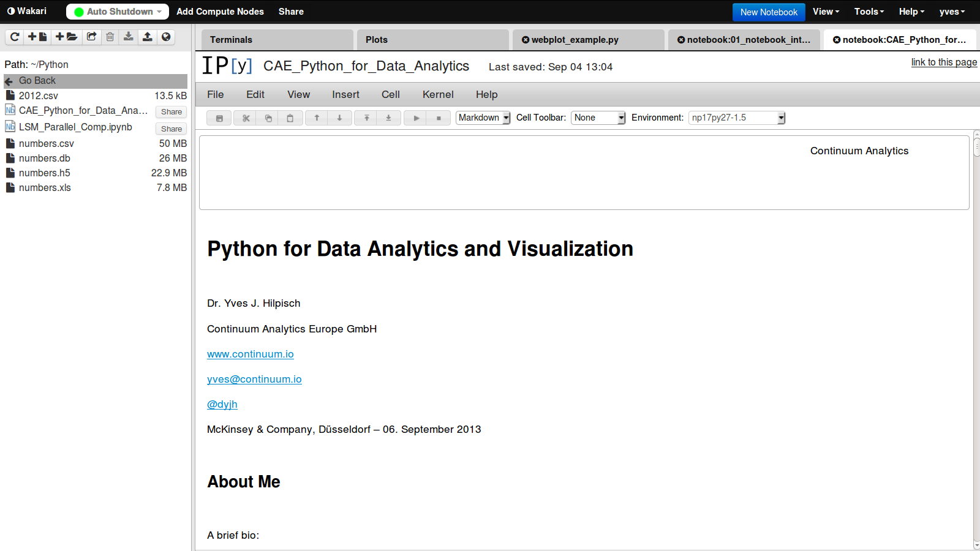Open the Cell Toolbar None dropdown
Screen dimensions: 980x551
[x=598, y=118]
